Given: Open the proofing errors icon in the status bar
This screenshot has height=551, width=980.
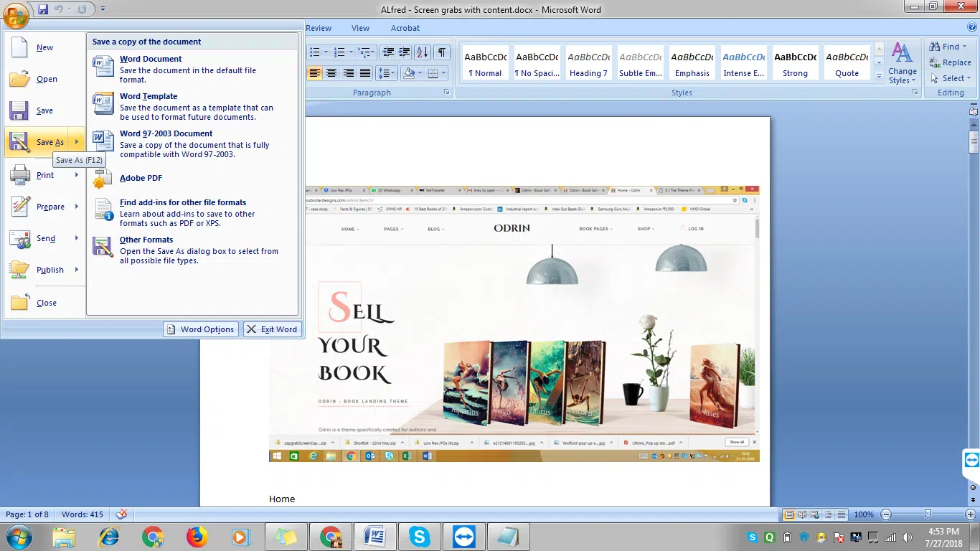Looking at the screenshot, I should [121, 514].
